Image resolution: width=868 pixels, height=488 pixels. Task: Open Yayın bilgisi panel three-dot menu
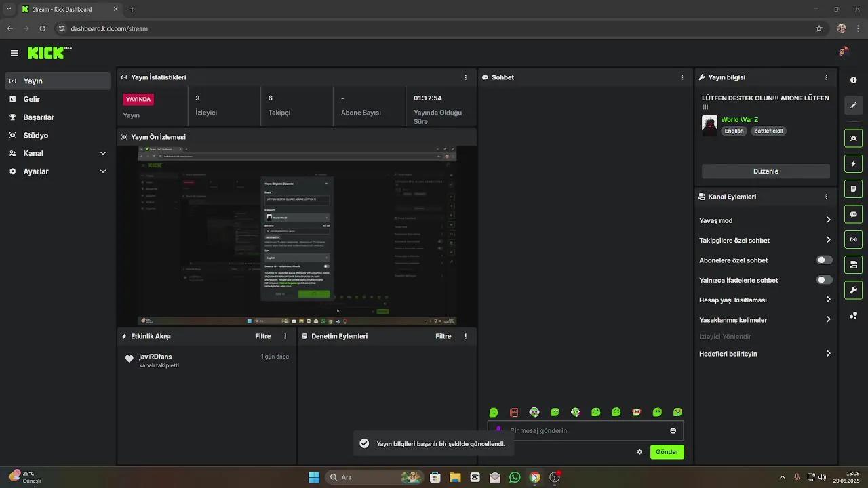click(826, 77)
